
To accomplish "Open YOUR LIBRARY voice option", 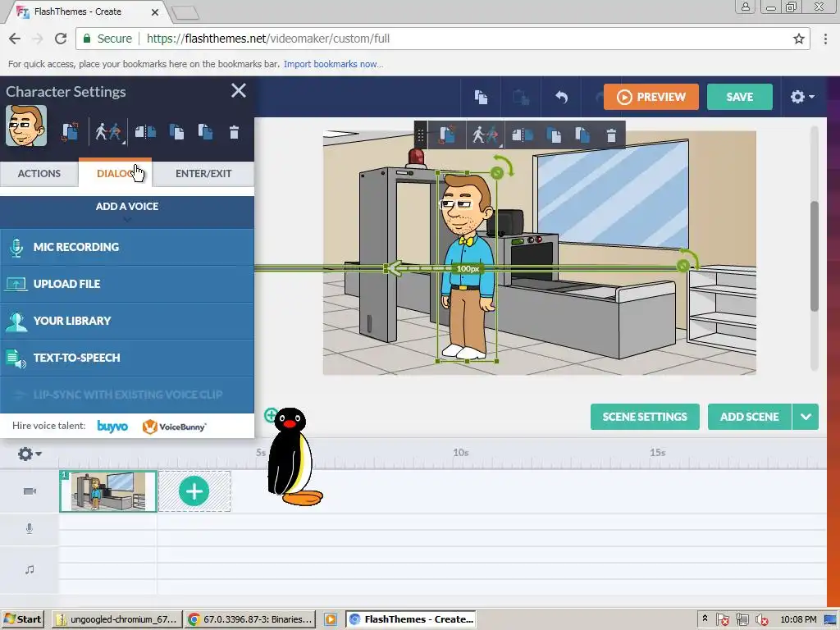I will pyautogui.click(x=127, y=321).
